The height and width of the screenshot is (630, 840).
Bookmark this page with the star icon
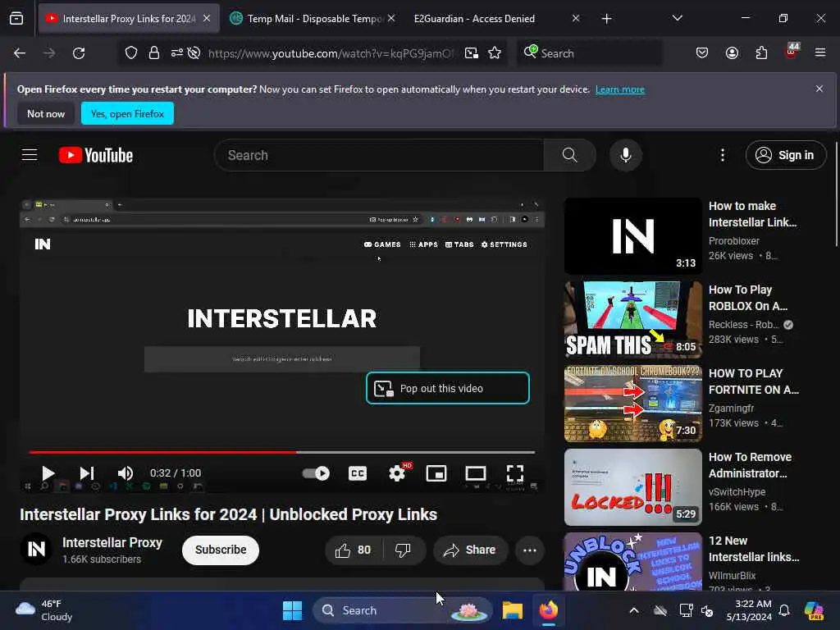pos(495,53)
